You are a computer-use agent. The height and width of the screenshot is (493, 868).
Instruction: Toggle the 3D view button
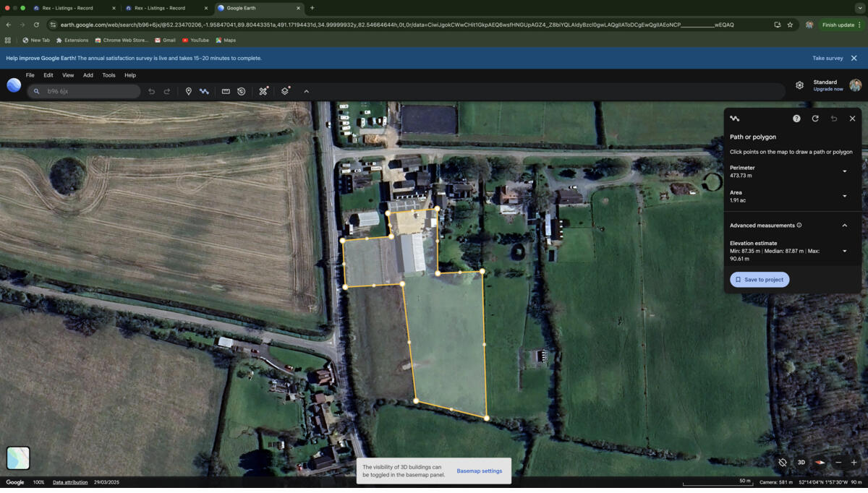pyautogui.click(x=801, y=463)
